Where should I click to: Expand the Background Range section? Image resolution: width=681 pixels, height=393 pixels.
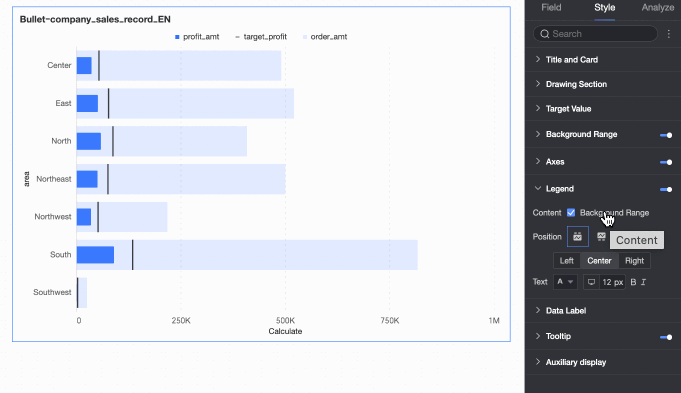click(538, 134)
